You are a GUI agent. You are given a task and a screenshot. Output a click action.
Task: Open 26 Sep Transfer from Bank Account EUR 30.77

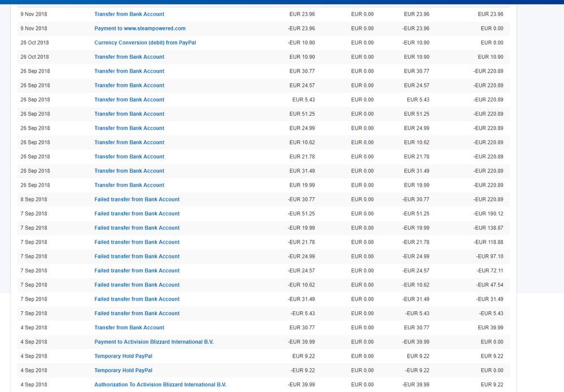pyautogui.click(x=129, y=71)
